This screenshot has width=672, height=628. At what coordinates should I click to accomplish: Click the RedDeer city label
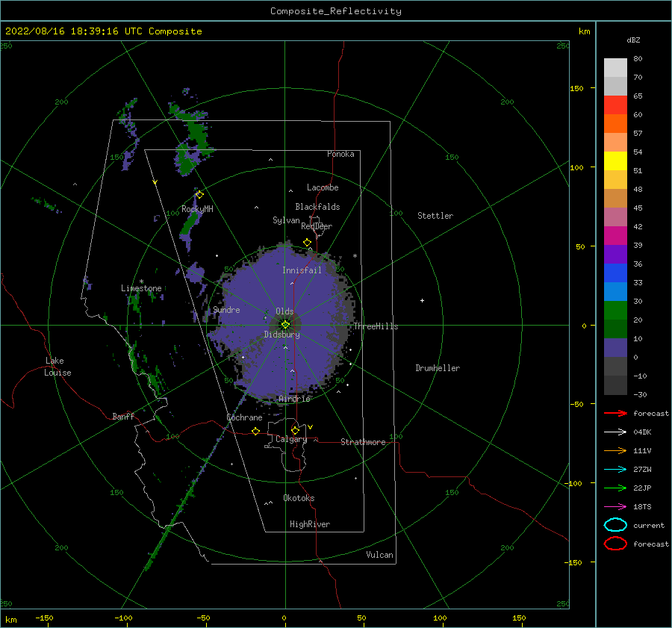click(x=317, y=226)
